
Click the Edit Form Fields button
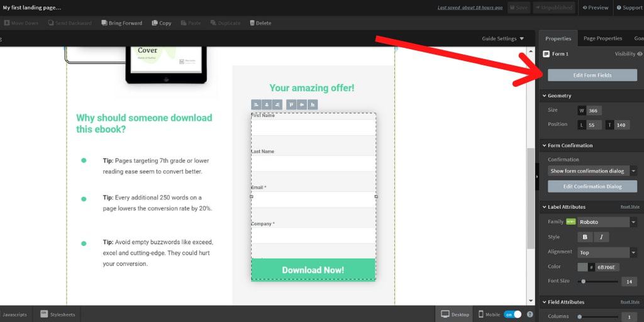point(592,75)
